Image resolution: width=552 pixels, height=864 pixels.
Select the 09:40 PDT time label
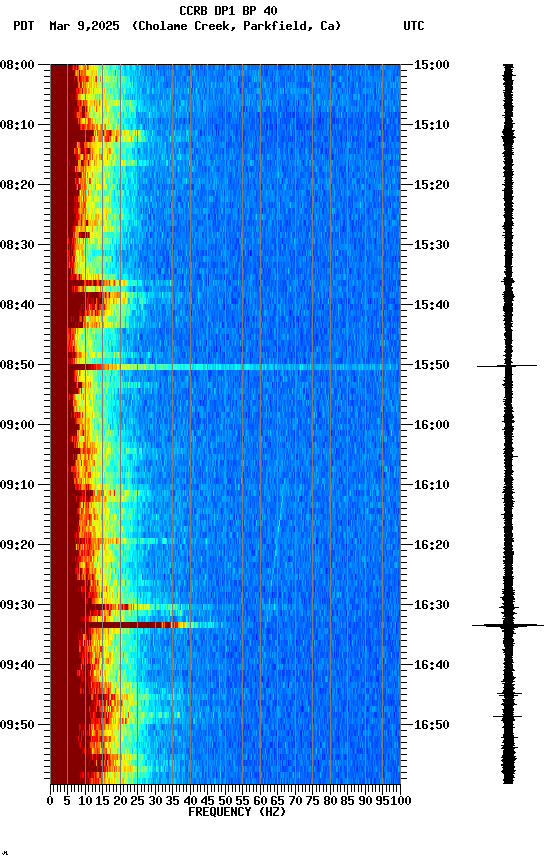pos(17,665)
